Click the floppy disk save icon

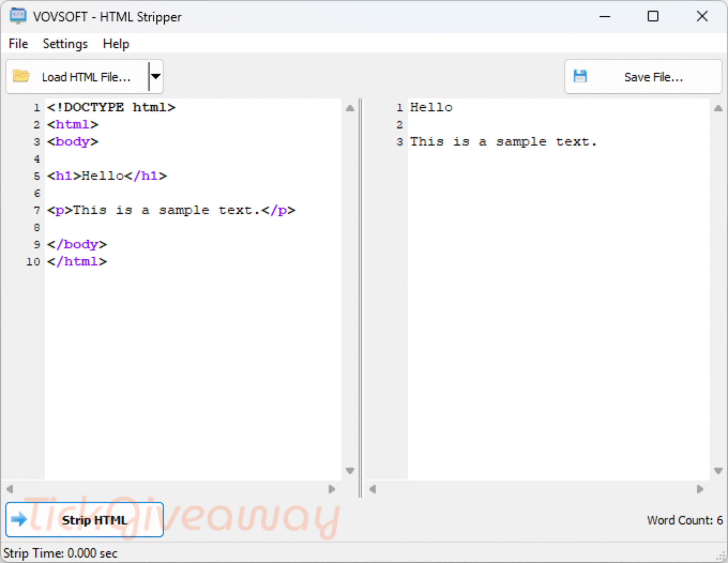(580, 76)
